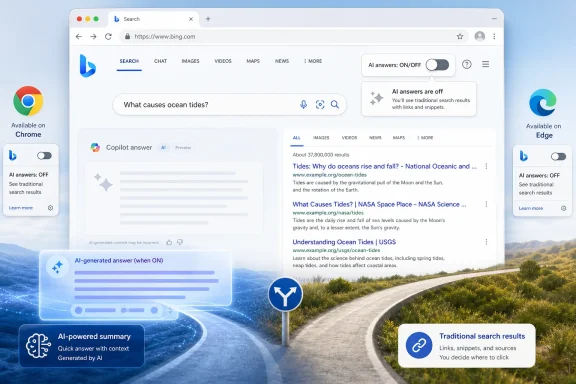The height and width of the screenshot is (384, 576).
Task: Open options for NASA Space Place result
Action: [486, 204]
